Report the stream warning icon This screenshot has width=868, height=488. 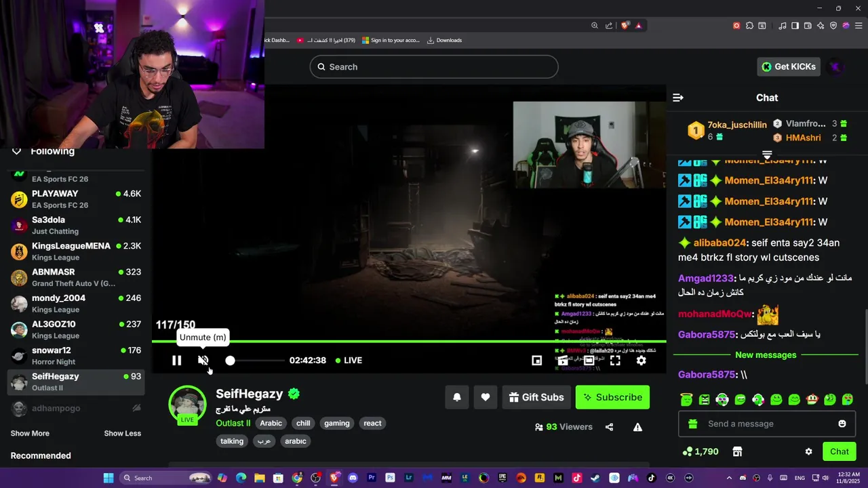tap(637, 427)
